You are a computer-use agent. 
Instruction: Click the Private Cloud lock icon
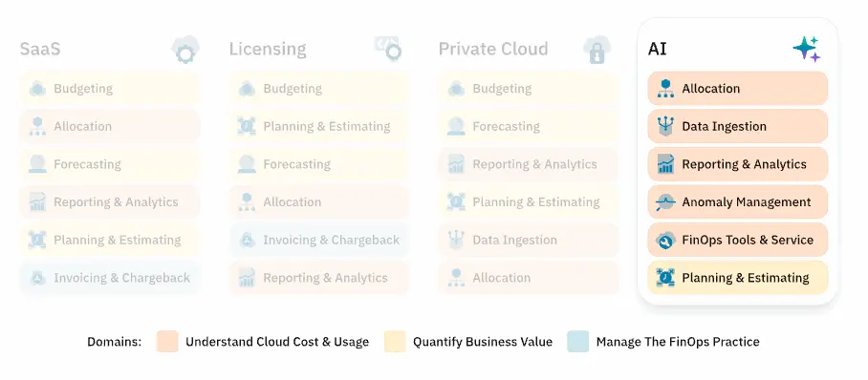coord(597,50)
